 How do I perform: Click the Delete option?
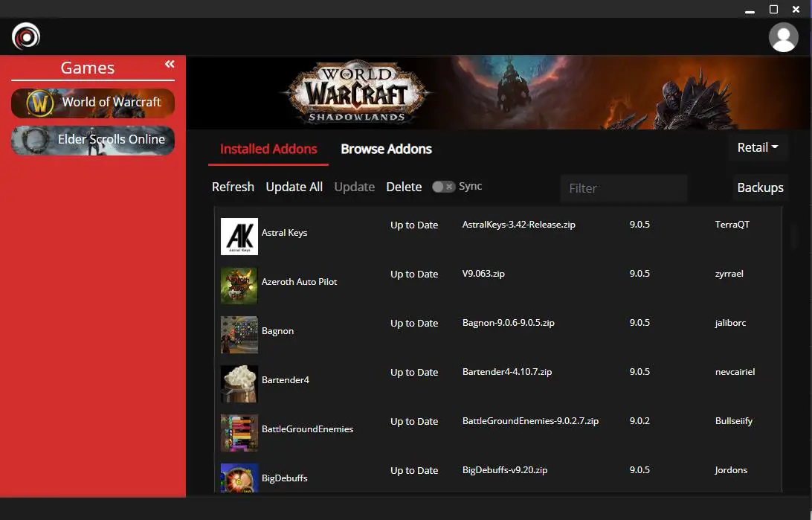[x=404, y=187]
